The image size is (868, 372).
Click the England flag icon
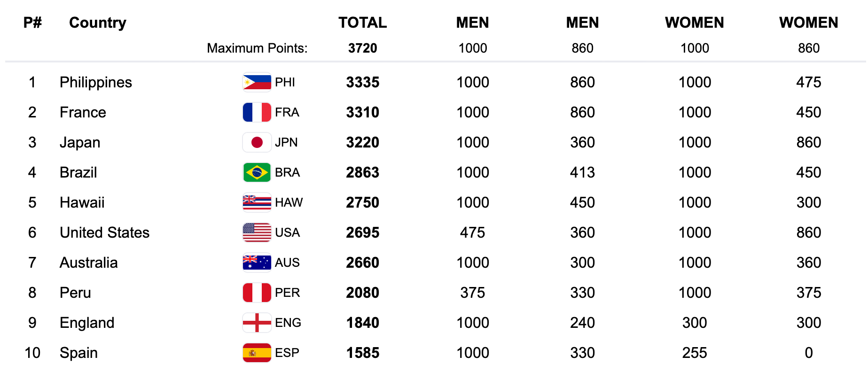[257, 323]
